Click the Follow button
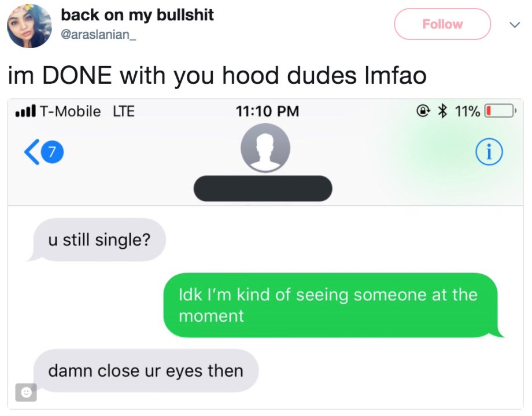This screenshot has height=416, width=532. point(442,24)
